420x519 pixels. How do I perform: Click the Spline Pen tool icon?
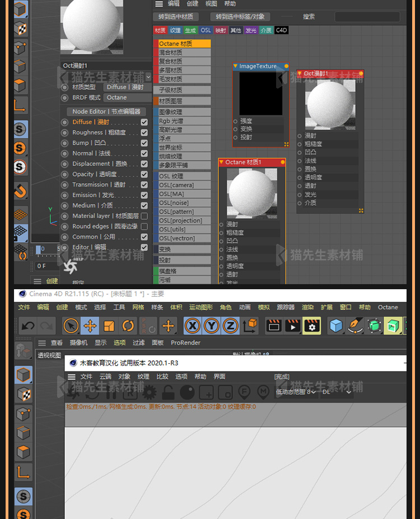click(355, 326)
